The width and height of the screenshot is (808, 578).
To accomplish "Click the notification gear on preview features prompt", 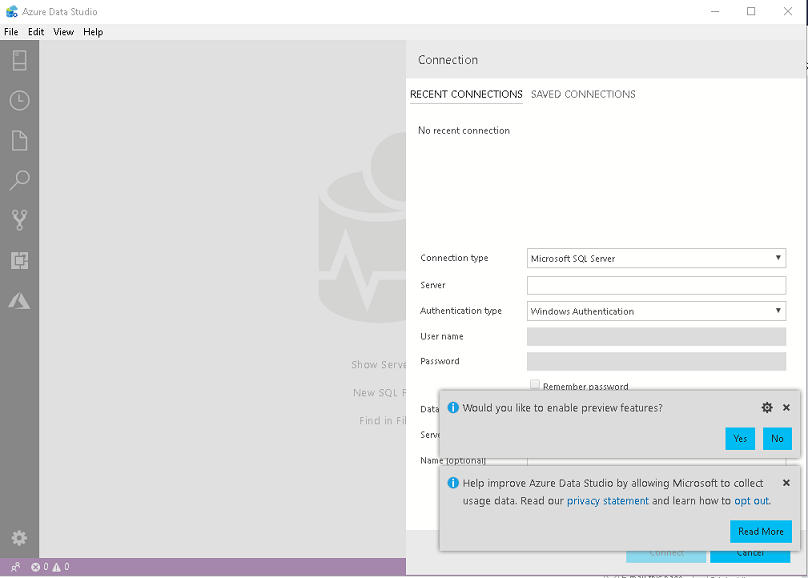I will (767, 408).
